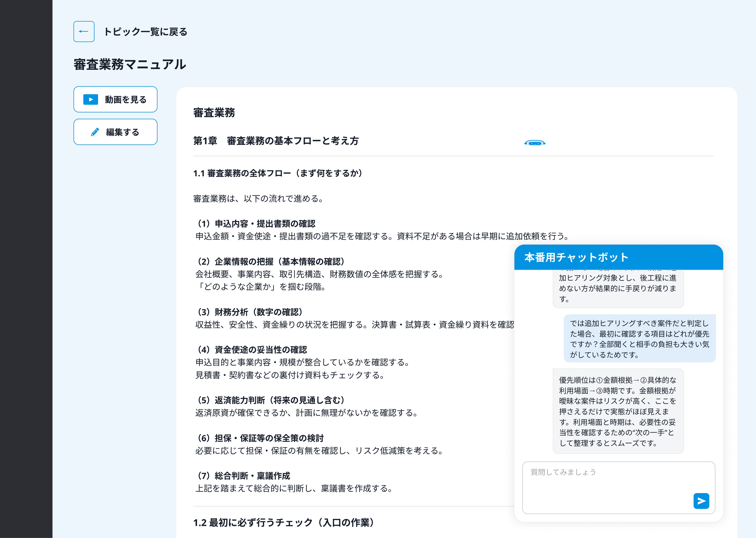Image resolution: width=756 pixels, height=538 pixels.
Task: Click the 1.1 審査業務の全体フロー subheading
Action: [278, 173]
